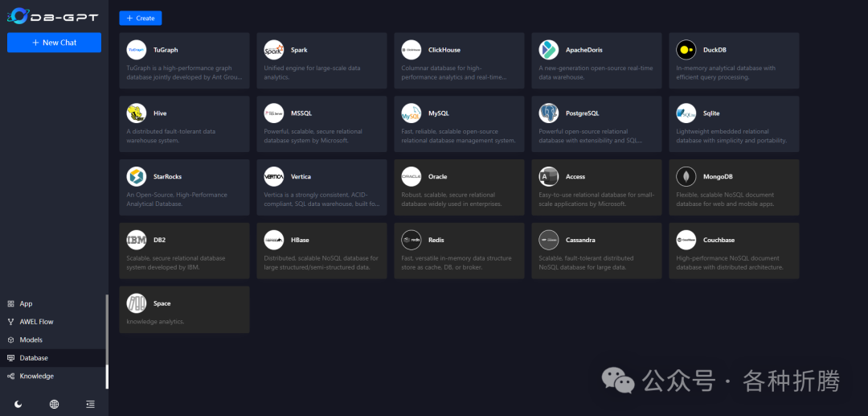Click the Couchbase logo icon

686,240
